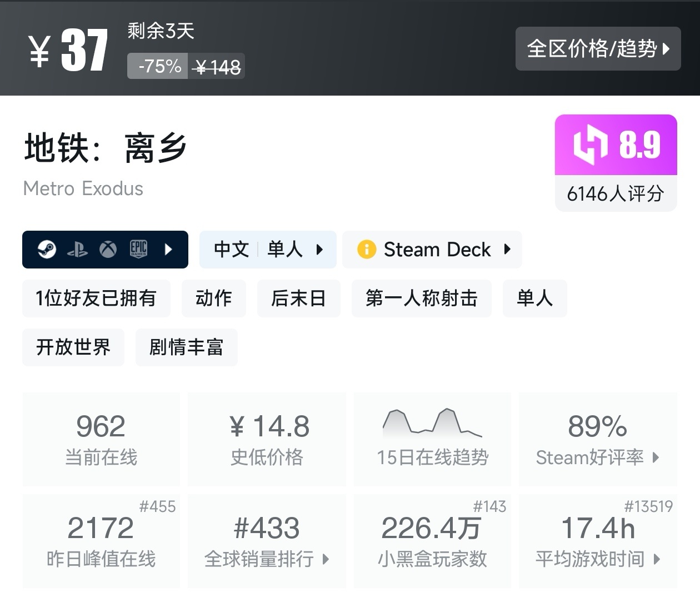Screen dimensions: 700x602
Task: Expand the 中文 单人 language details
Action: coord(268,250)
